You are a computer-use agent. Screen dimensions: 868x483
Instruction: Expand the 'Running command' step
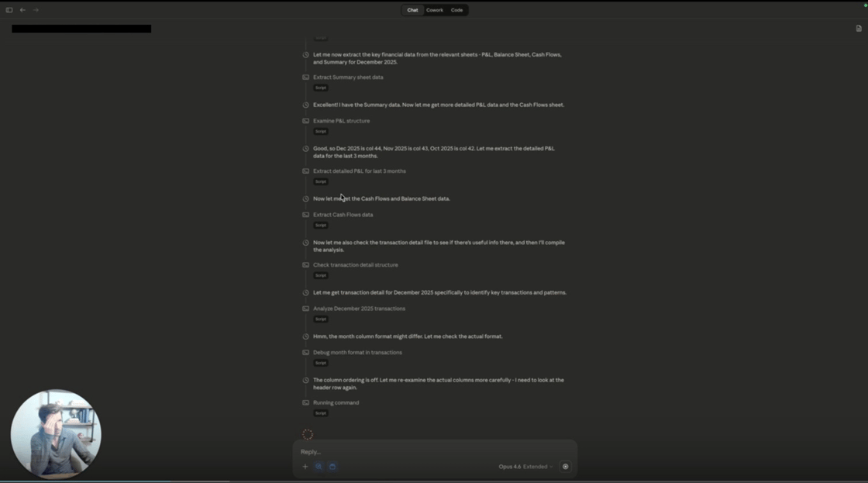(336, 402)
